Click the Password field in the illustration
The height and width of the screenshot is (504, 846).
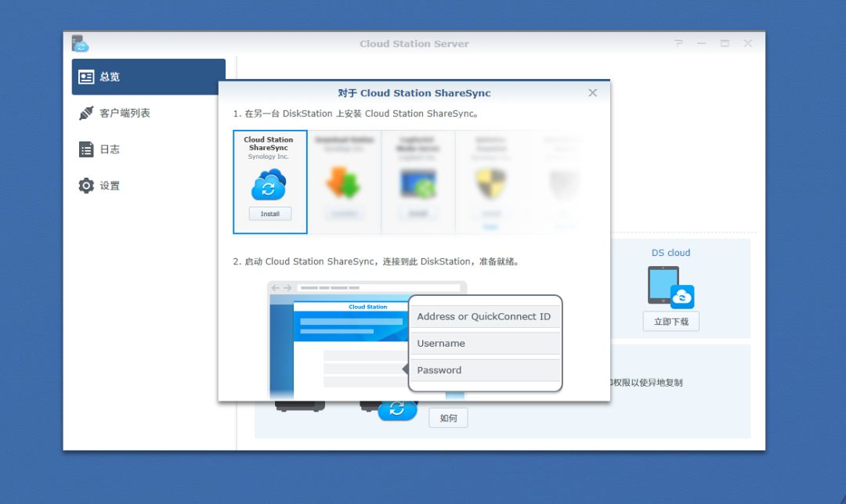[x=485, y=370]
